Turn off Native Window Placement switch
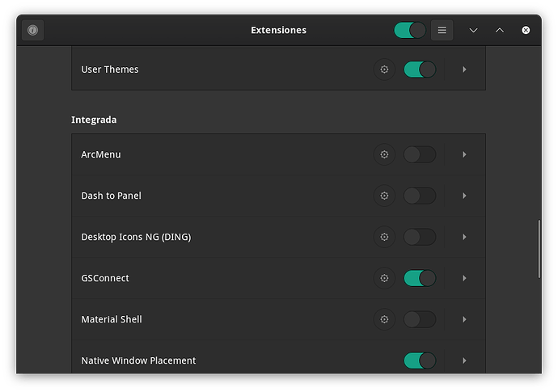The image size is (558, 392). click(420, 360)
